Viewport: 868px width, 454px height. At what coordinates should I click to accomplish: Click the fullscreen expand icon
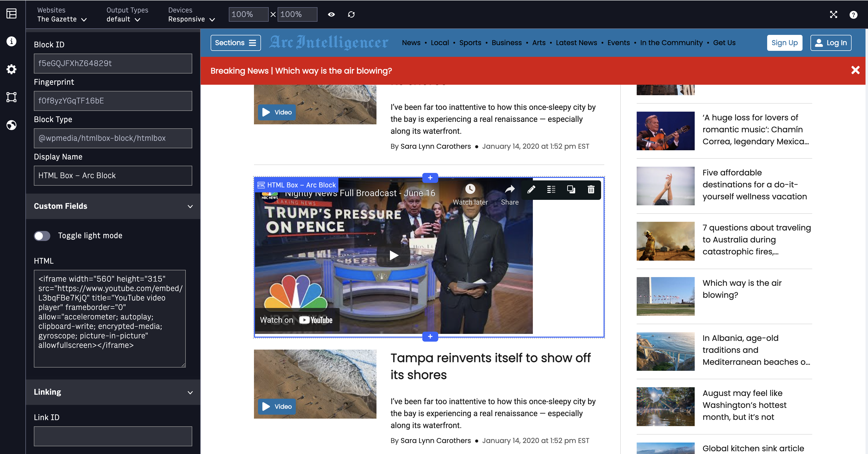tap(833, 14)
